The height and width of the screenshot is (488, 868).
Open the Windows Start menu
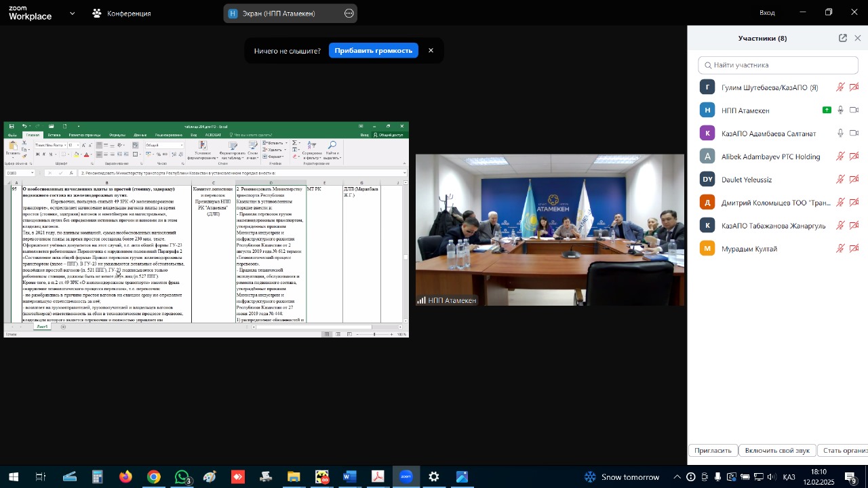13,477
